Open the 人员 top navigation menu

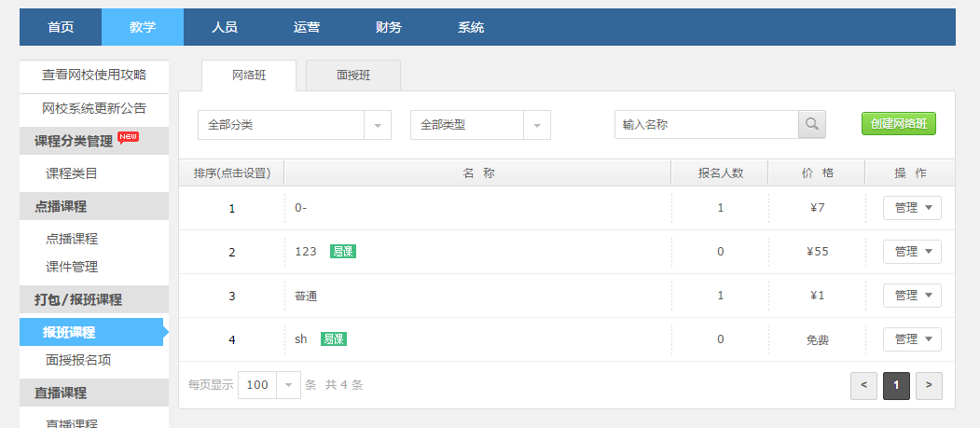click(225, 27)
